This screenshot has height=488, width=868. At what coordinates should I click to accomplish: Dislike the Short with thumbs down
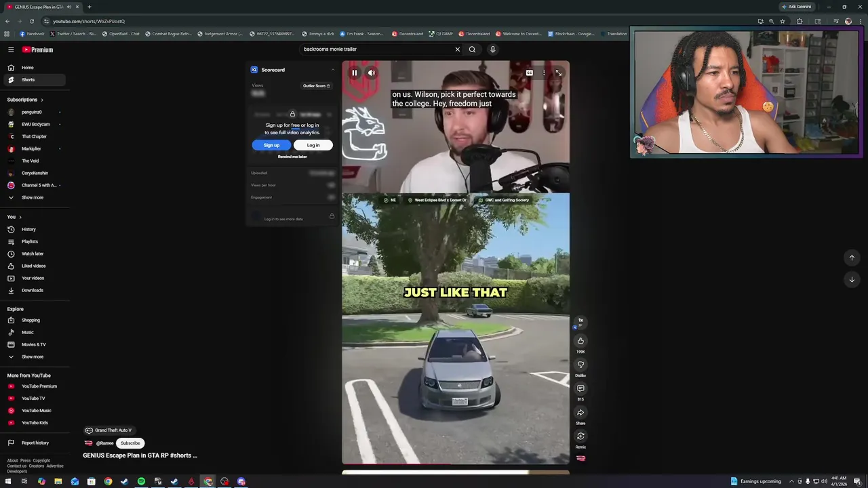(580, 365)
